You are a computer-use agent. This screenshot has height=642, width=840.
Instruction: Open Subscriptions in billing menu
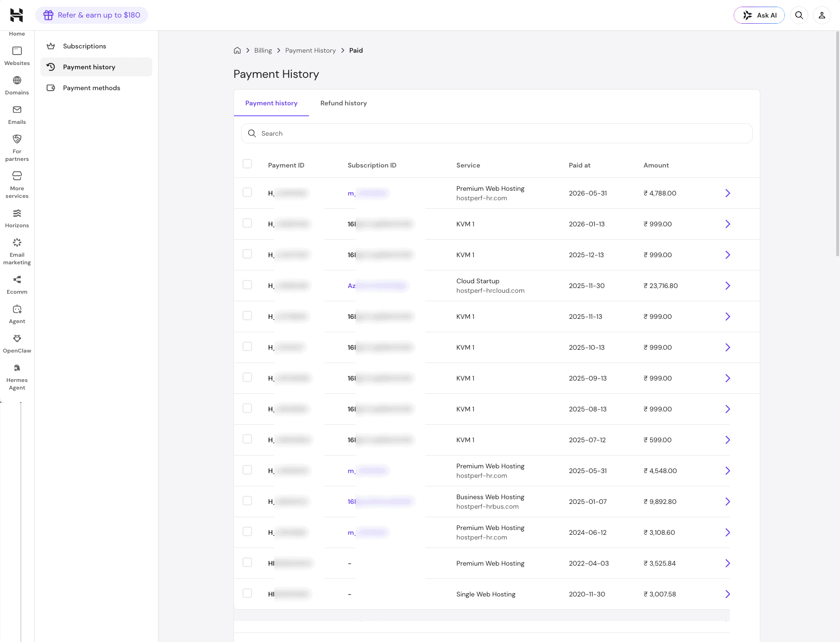tap(96, 46)
